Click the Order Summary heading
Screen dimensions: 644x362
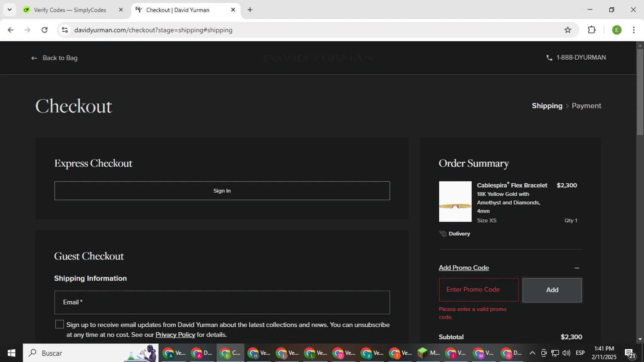[474, 163]
